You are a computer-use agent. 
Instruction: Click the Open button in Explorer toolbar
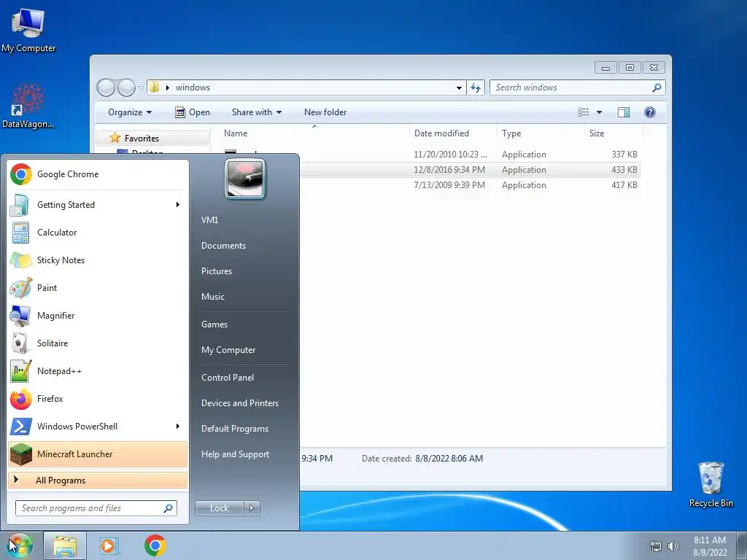pyautogui.click(x=193, y=112)
